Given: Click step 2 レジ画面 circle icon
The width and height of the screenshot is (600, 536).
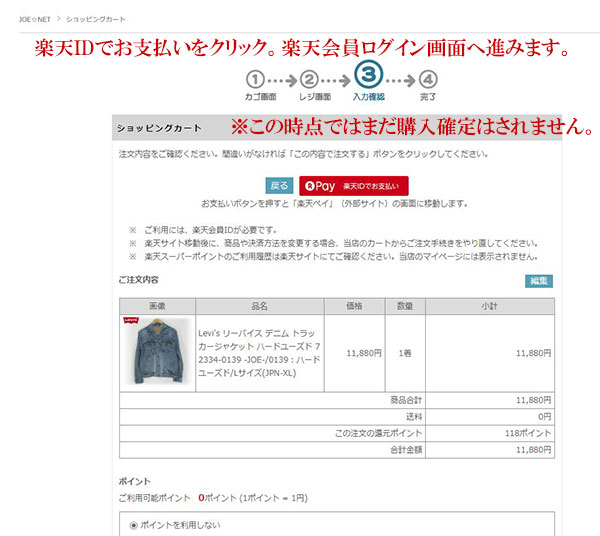Looking at the screenshot, I should [x=309, y=80].
